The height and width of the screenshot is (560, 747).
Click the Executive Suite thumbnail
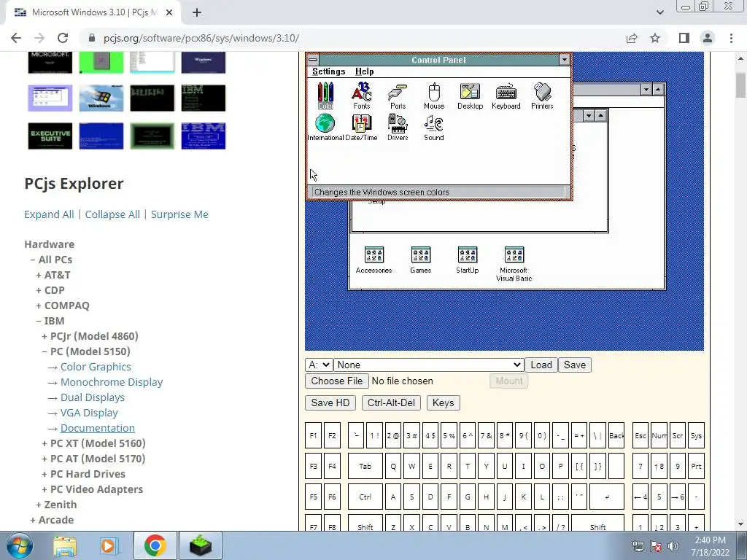point(50,136)
